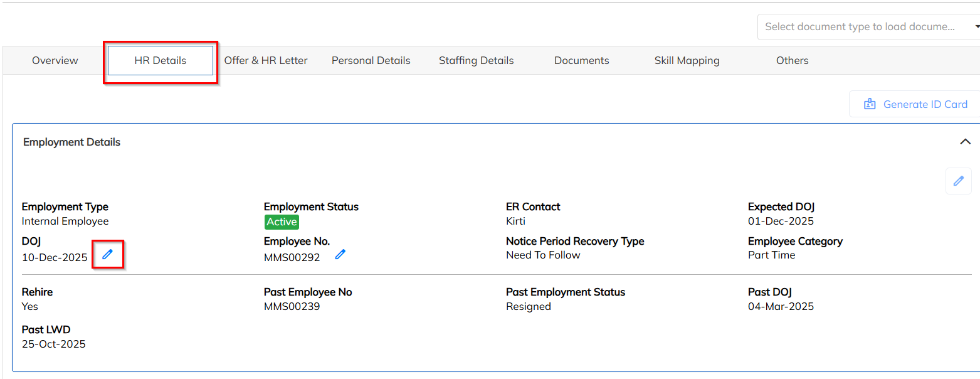Switch to Skill Mapping tab
This screenshot has width=980, height=379.
pos(687,61)
